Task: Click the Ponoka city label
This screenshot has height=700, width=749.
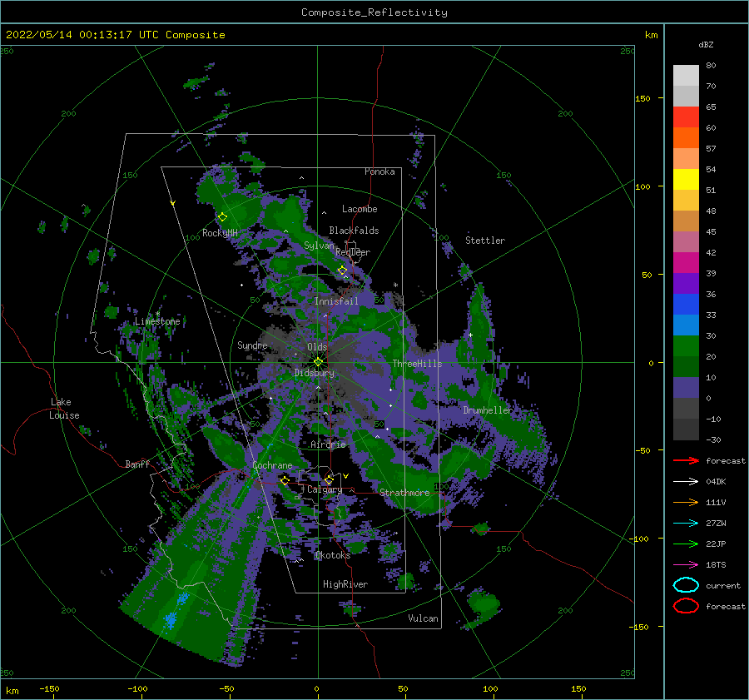Action: (379, 171)
